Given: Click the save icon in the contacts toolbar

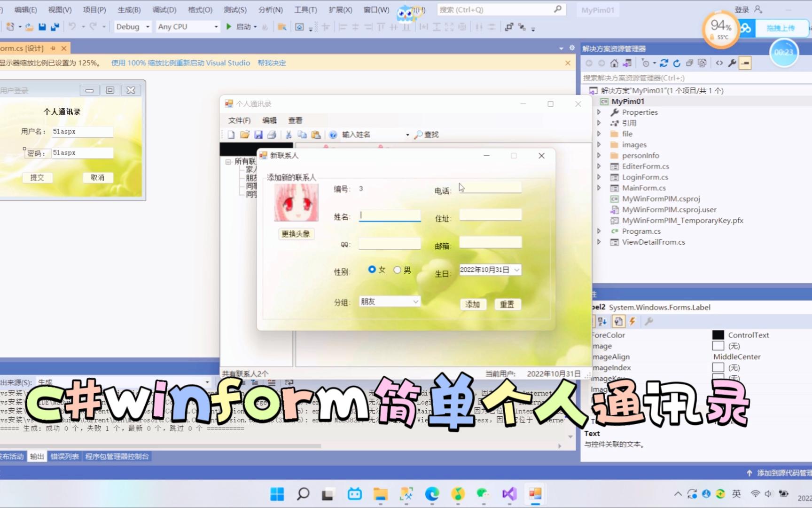Looking at the screenshot, I should click(258, 135).
